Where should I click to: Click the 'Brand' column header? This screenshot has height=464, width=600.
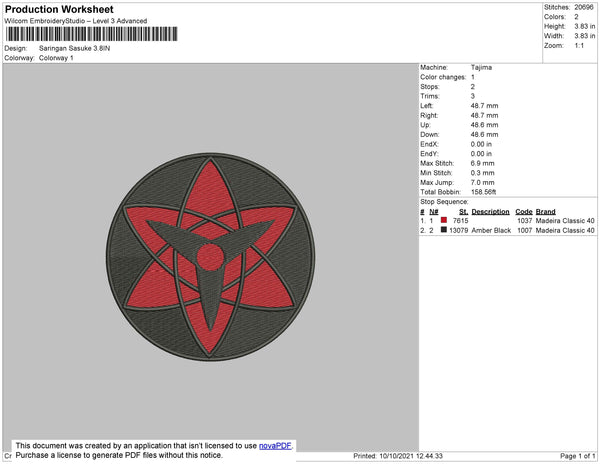point(546,212)
